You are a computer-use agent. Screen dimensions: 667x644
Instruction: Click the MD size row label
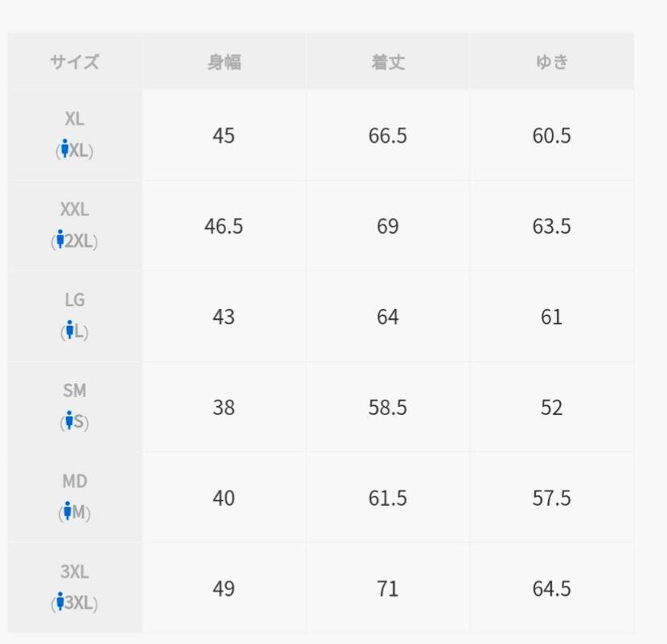[75, 481]
